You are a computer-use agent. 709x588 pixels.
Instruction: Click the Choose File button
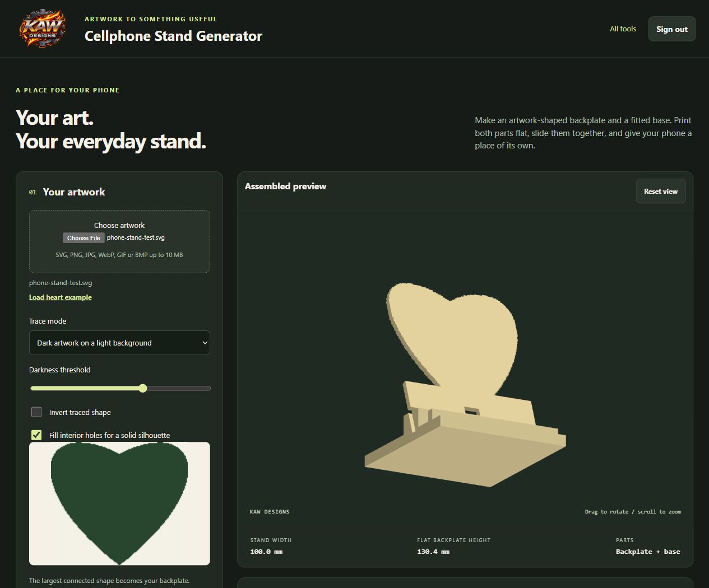click(84, 238)
